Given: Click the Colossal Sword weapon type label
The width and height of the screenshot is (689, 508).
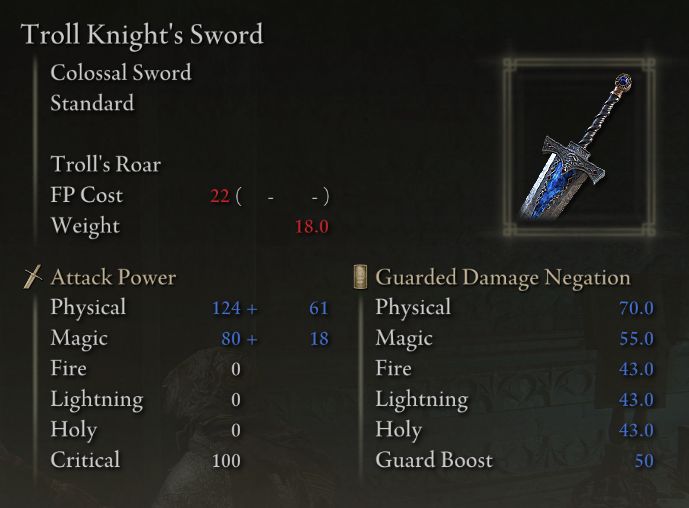Looking at the screenshot, I should click(x=121, y=73).
